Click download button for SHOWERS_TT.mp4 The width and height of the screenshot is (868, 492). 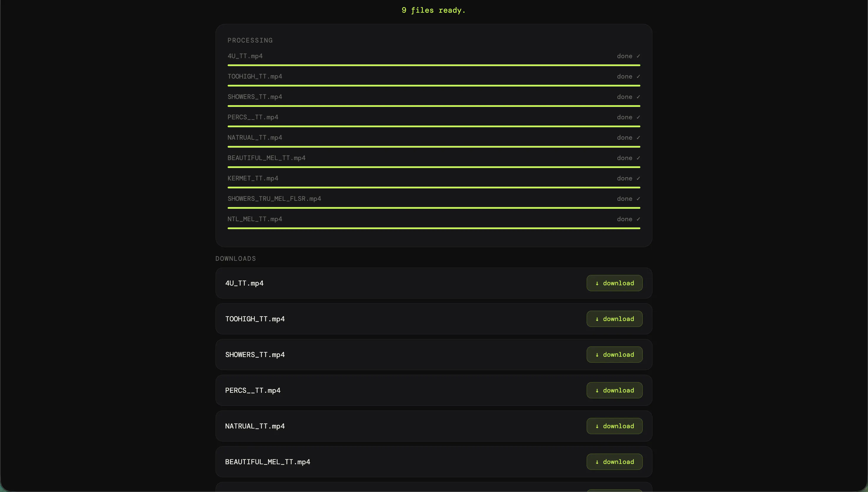point(614,354)
